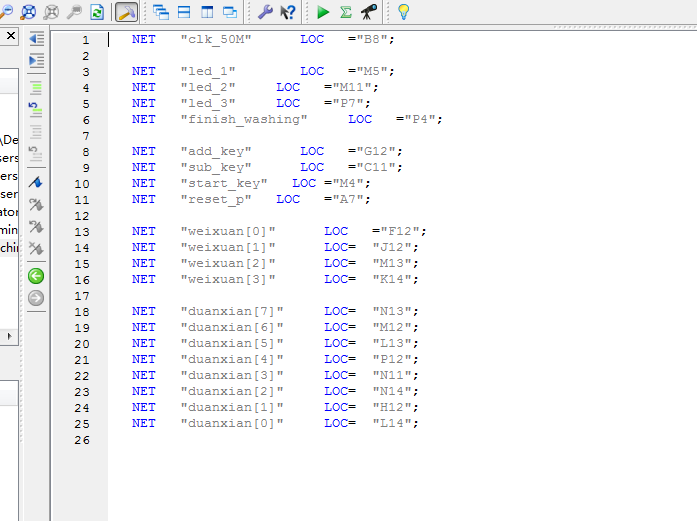The height and width of the screenshot is (521, 697).
Task: Tile windows horizontally using toolbar icon
Action: tap(184, 12)
